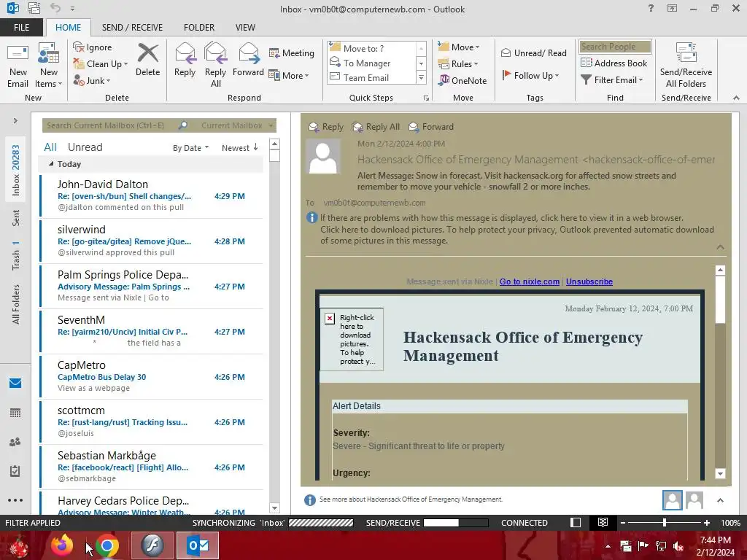This screenshot has width=747, height=560.
Task: Open the New Items menu
Action: [49, 65]
